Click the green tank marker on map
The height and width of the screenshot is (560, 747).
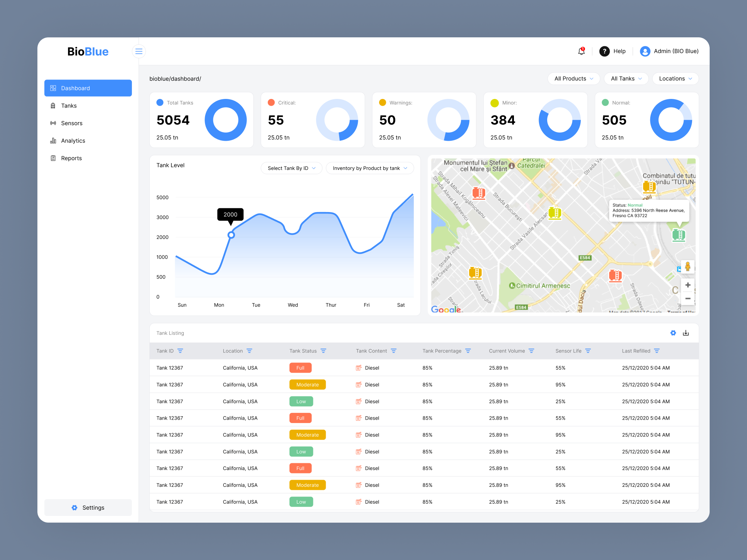[678, 235]
